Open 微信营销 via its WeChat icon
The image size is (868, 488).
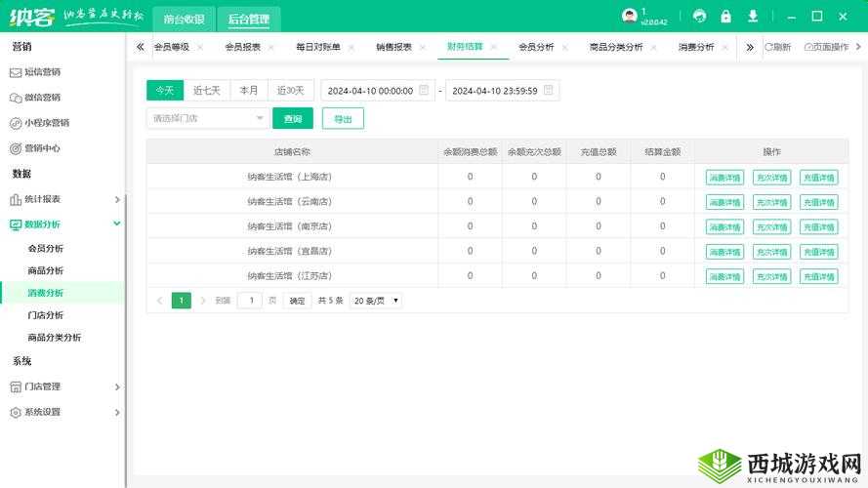16,98
